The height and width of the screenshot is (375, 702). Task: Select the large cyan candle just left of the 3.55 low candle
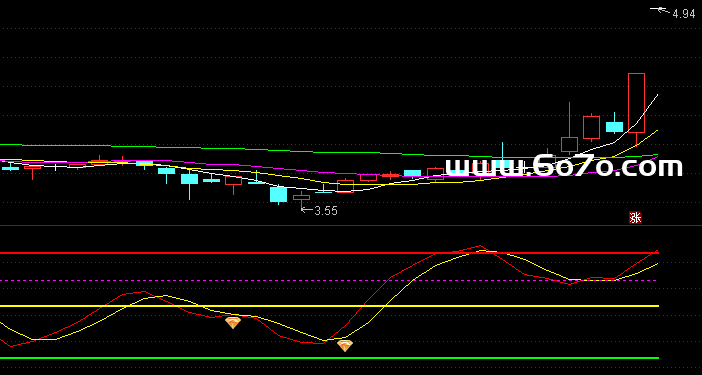pyautogui.click(x=278, y=194)
